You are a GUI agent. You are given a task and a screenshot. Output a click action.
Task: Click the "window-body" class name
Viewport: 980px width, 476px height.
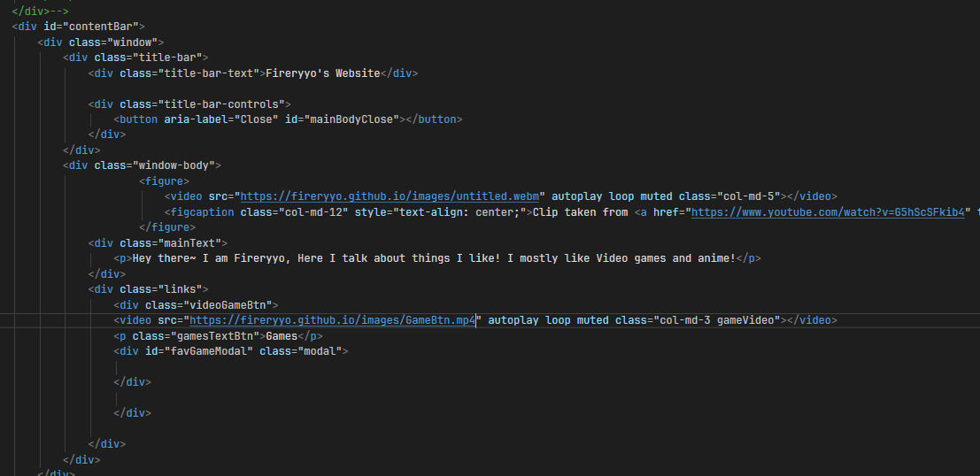tap(174, 165)
